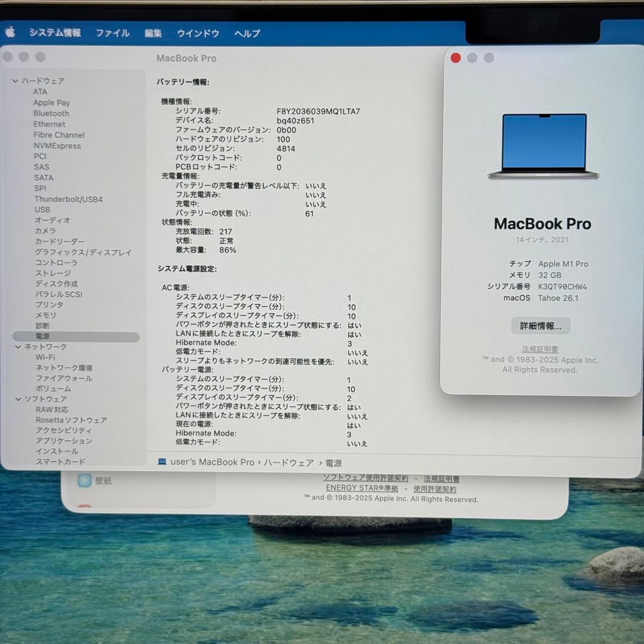Click the 詳細情報... button
The height and width of the screenshot is (644, 644).
[x=540, y=326]
